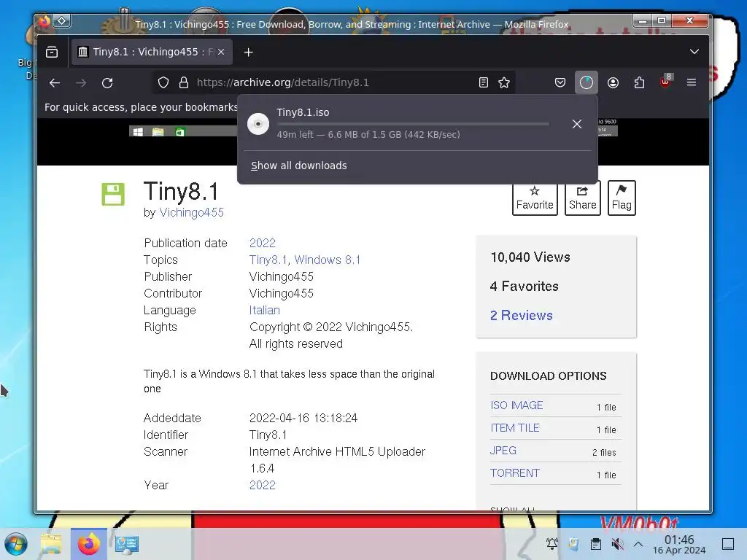Expand the list all tabs chevron

[694, 52]
